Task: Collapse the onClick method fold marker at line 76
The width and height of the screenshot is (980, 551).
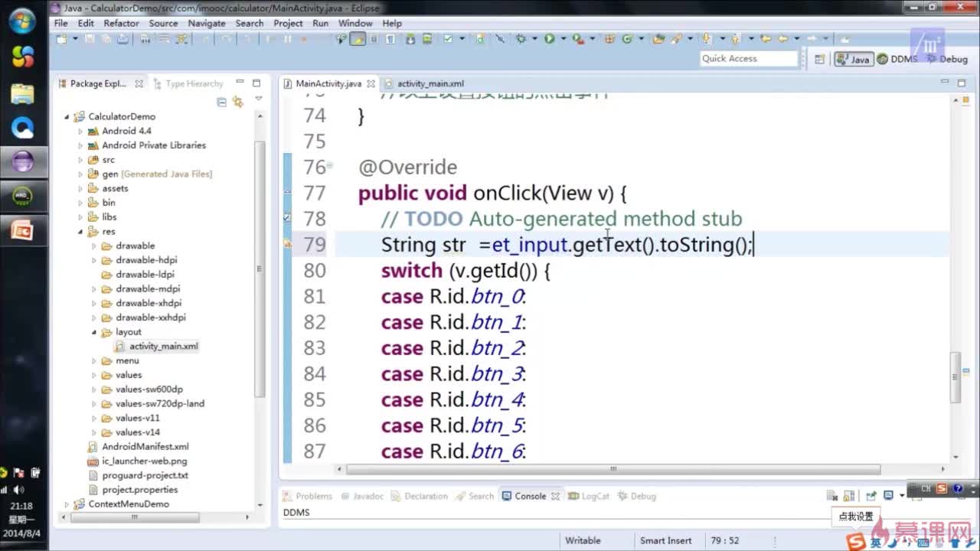Action: tap(329, 165)
